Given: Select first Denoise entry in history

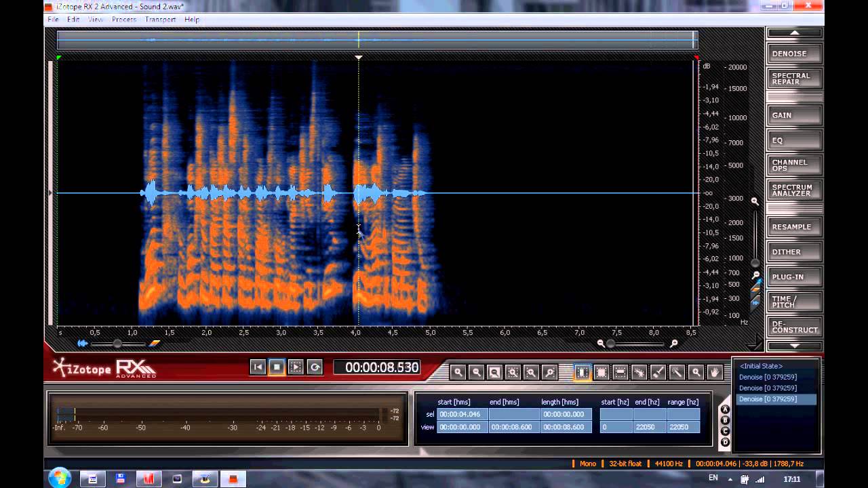Looking at the screenshot, I should [x=768, y=377].
